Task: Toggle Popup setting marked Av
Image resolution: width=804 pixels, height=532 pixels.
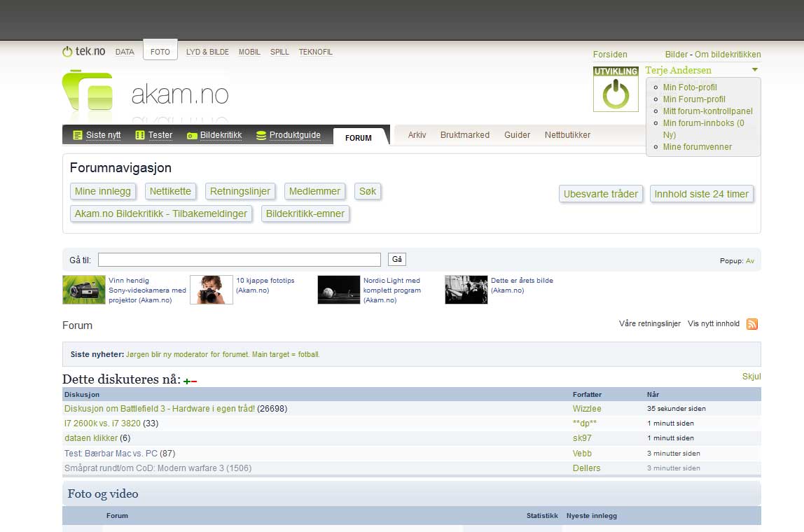Action: coord(750,261)
